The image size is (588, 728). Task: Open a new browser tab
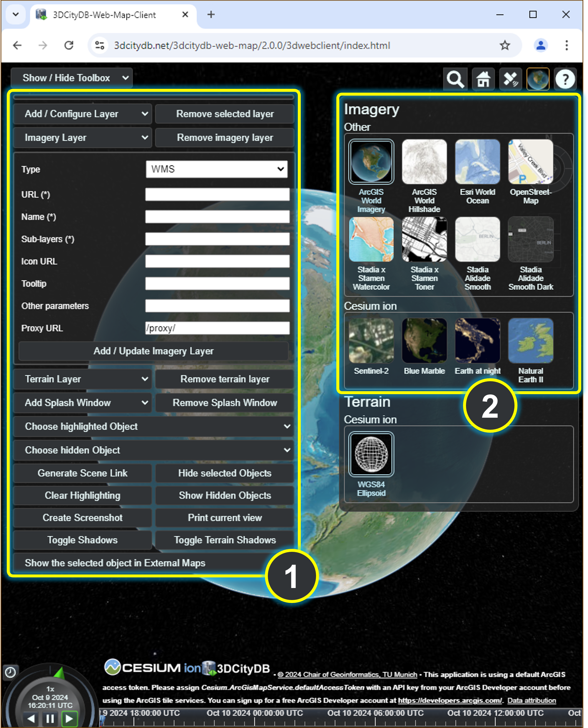[211, 15]
